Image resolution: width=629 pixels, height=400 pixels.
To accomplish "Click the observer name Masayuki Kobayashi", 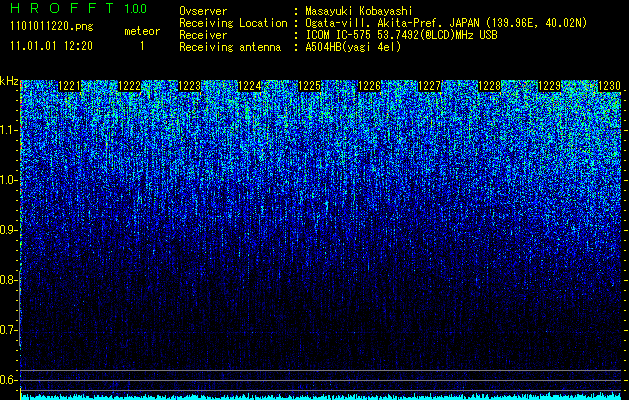I will pos(366,10).
